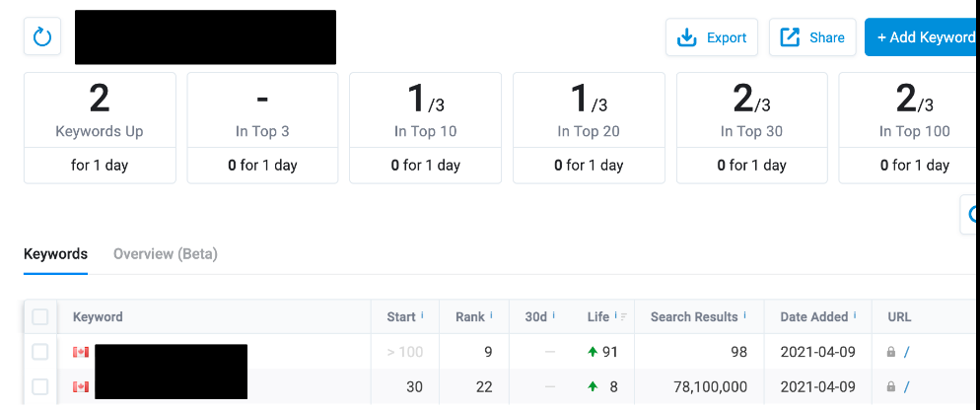Click the Date Added column info icon
The image size is (980, 410).
pyautogui.click(x=856, y=316)
